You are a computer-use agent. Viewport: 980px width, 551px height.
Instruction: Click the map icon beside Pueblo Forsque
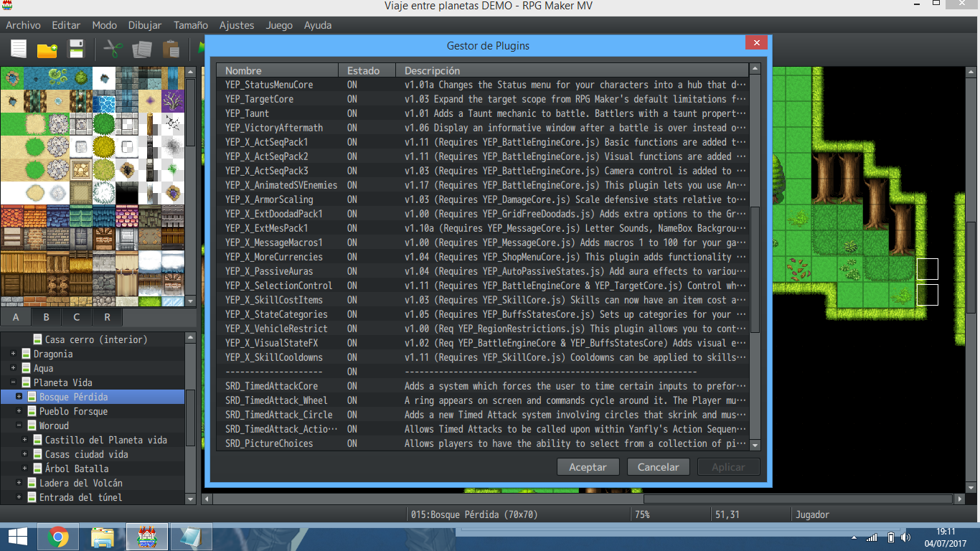[x=32, y=411]
